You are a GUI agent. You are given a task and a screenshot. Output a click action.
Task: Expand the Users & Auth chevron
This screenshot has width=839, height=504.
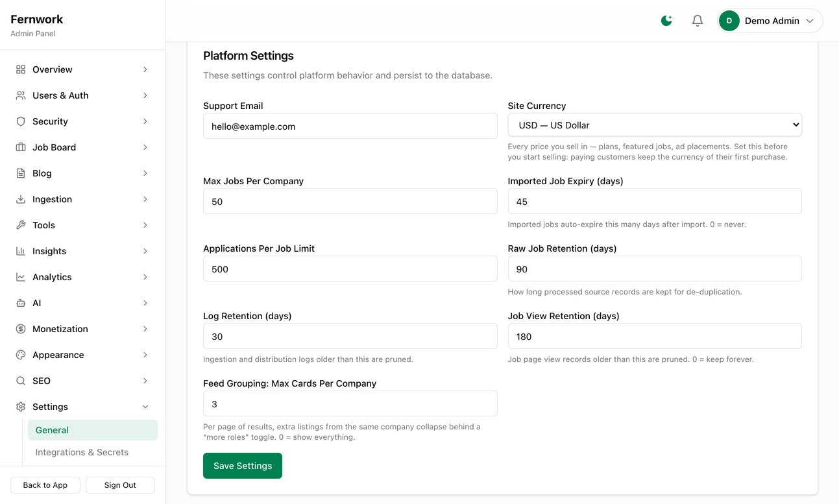point(145,95)
